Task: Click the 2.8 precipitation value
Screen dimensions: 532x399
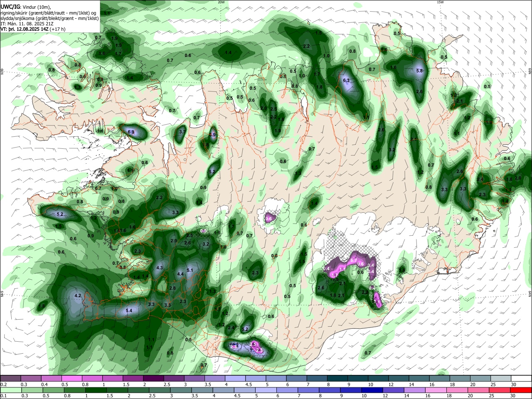Action: pos(172,288)
